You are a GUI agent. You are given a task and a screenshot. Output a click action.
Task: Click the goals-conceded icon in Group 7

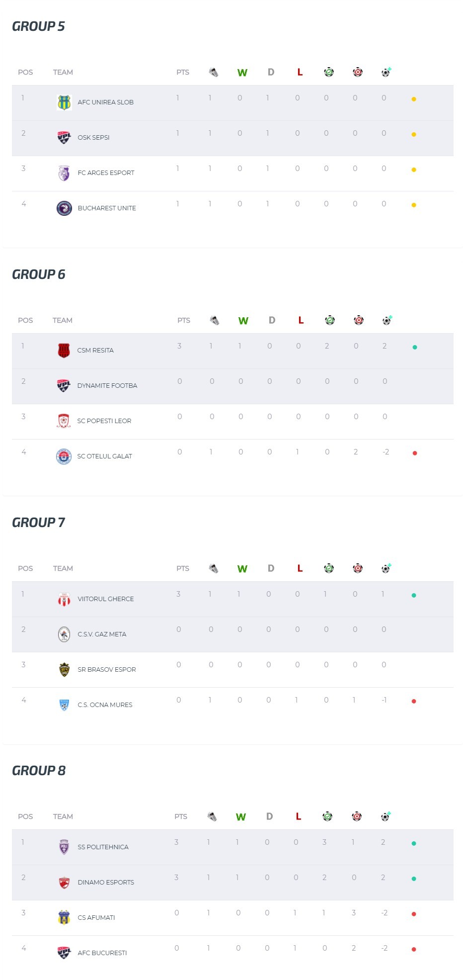(358, 569)
